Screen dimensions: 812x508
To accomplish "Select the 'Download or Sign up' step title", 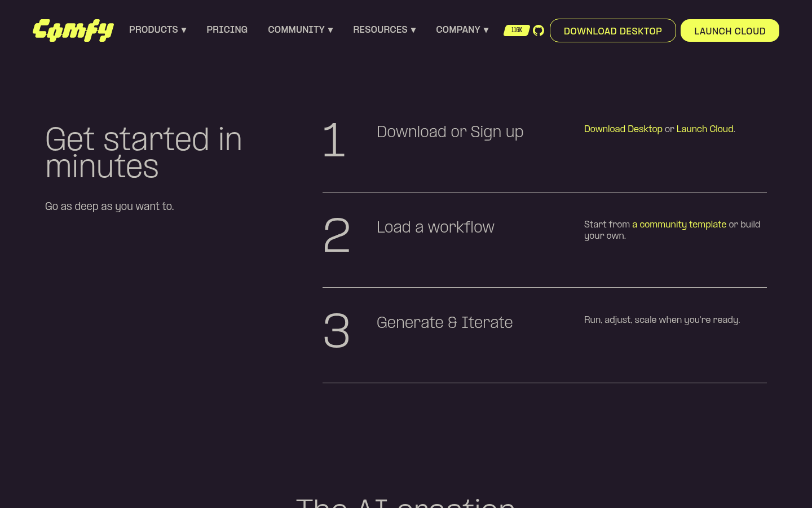I will coord(450,132).
